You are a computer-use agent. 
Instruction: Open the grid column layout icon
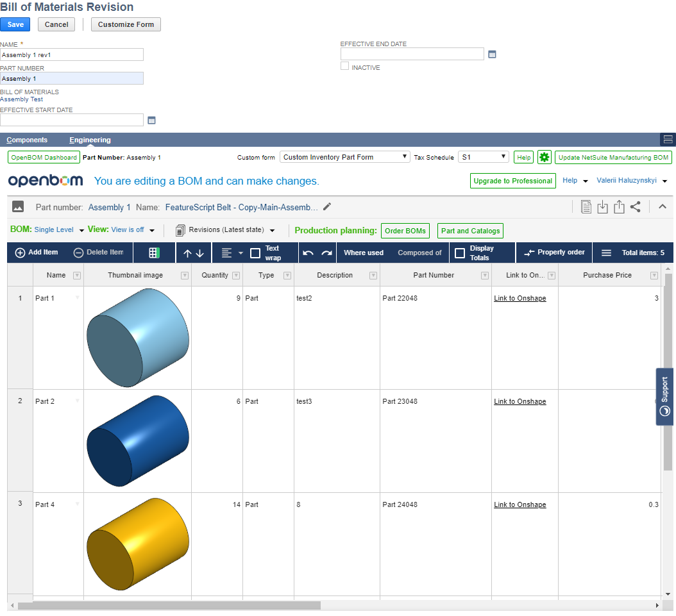pyautogui.click(x=155, y=253)
